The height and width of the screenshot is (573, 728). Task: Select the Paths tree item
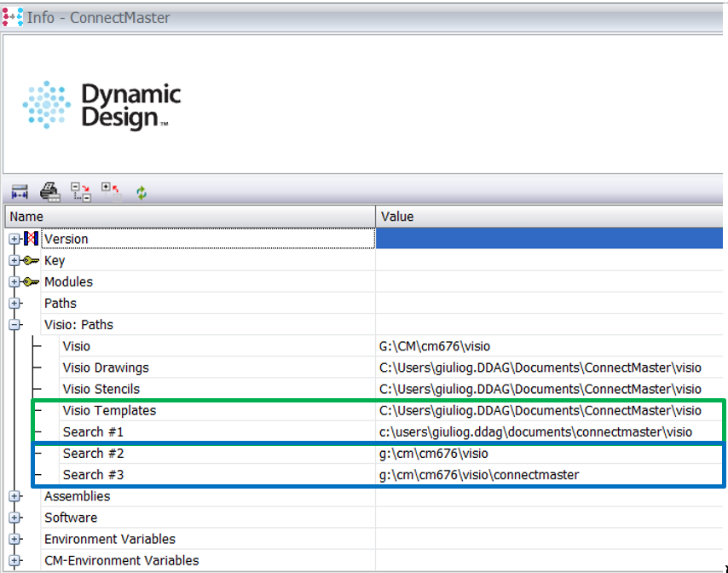(x=61, y=304)
